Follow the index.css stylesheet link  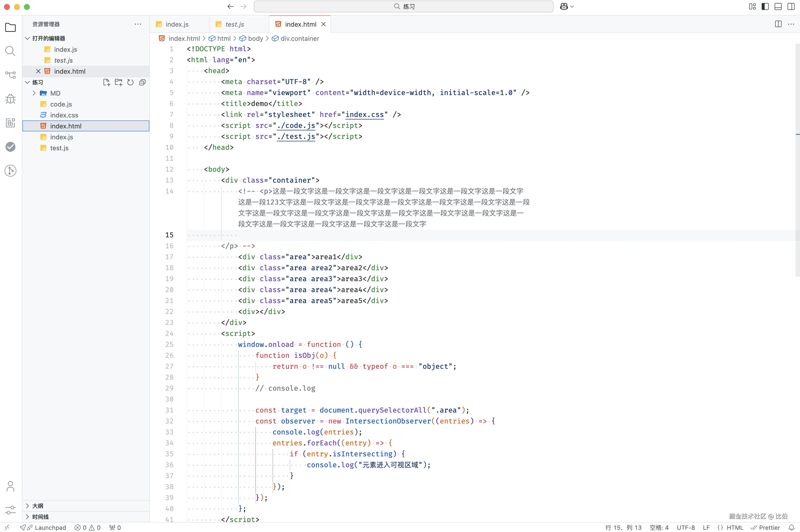click(365, 115)
